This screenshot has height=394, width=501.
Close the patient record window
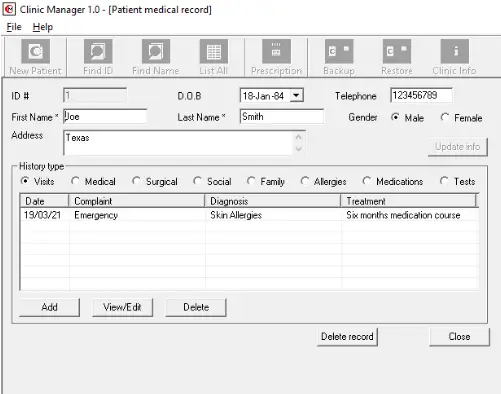[459, 337]
